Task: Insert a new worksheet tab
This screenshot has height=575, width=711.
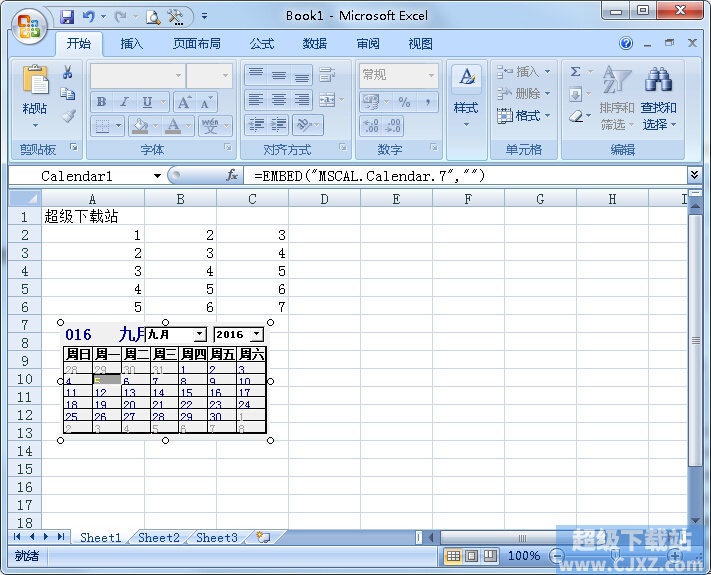Action: click(x=263, y=538)
